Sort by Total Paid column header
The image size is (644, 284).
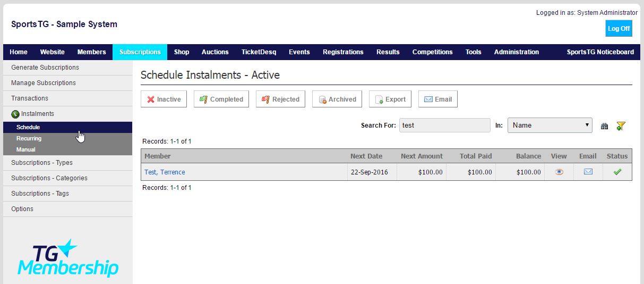pyautogui.click(x=476, y=156)
